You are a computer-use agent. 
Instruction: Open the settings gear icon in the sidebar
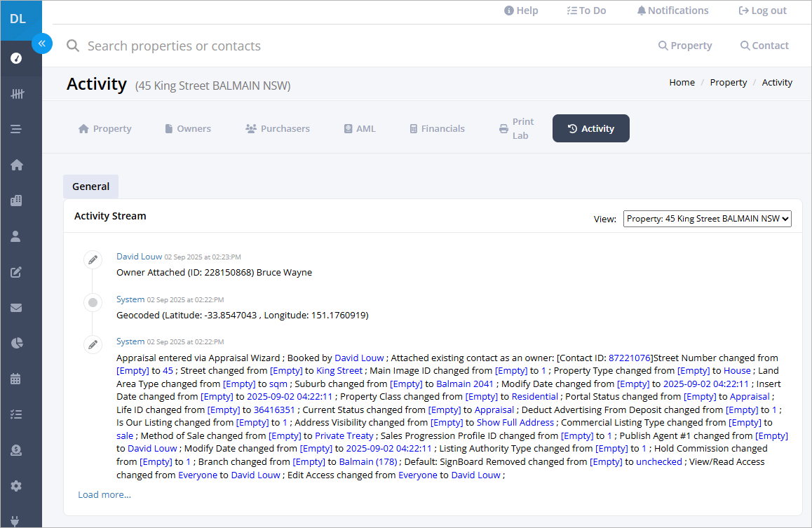pos(17,485)
